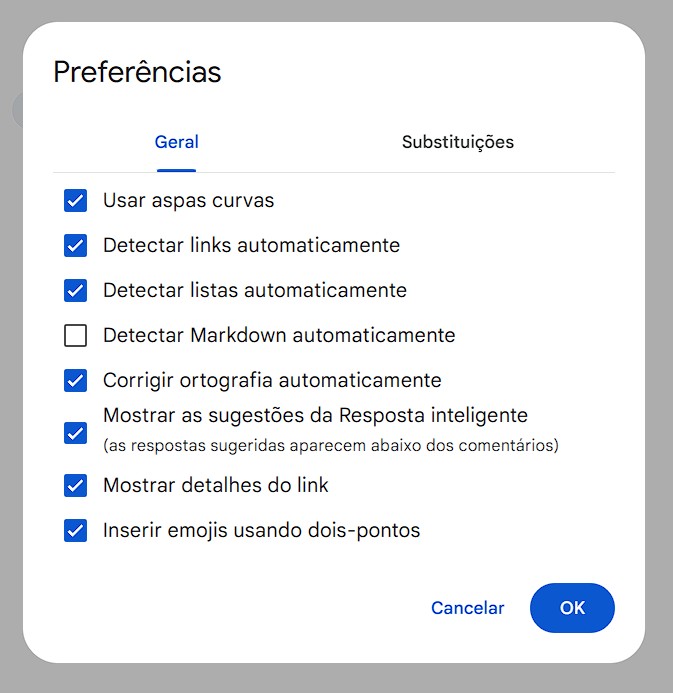Click the Inserir emojis usando dois-pontos label text
Image resolution: width=673 pixels, height=693 pixels.
tap(261, 531)
